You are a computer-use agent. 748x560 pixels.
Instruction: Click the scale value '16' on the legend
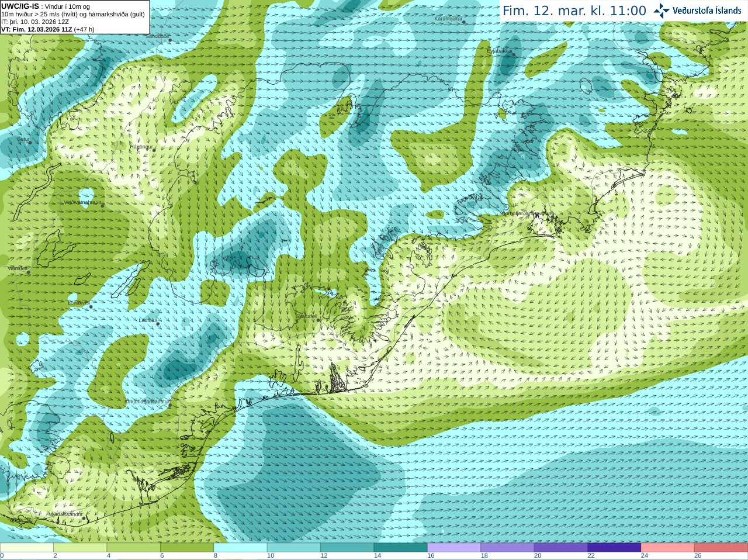[431, 556]
